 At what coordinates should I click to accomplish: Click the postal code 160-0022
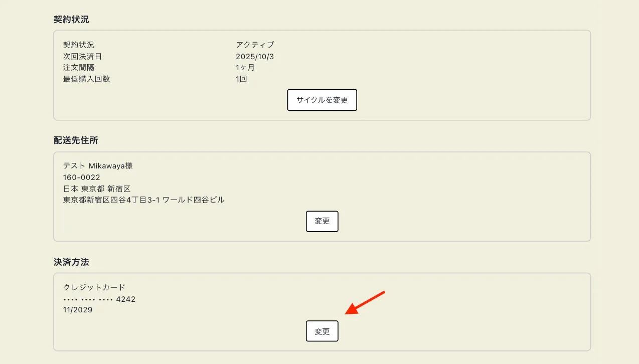(82, 177)
